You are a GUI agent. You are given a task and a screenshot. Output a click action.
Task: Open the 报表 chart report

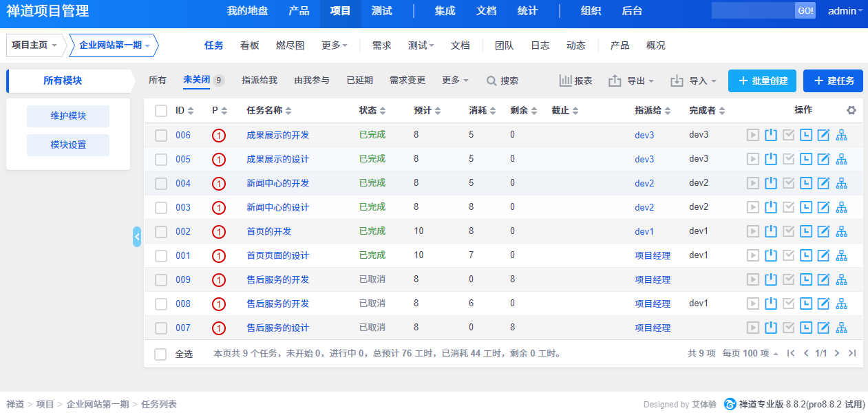(575, 81)
